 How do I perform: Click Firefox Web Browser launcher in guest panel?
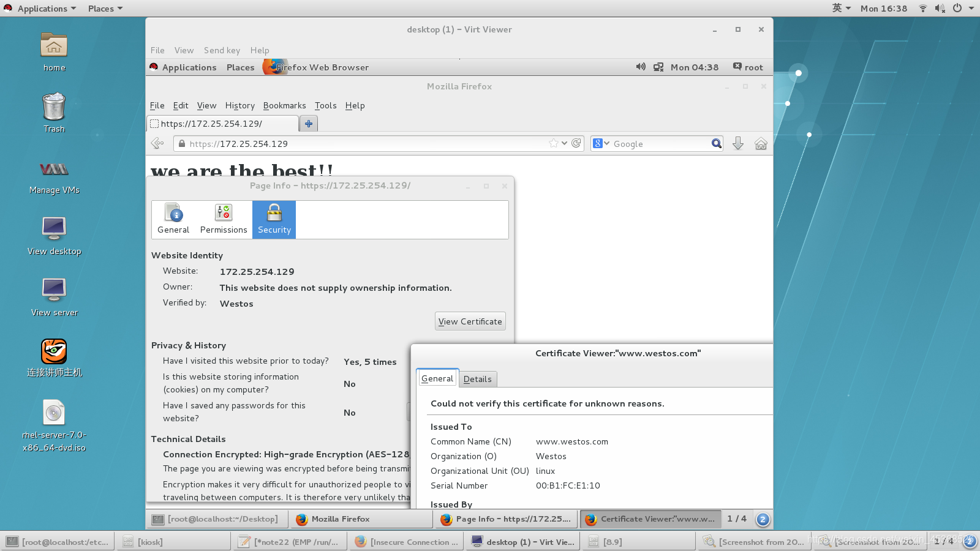pos(316,67)
